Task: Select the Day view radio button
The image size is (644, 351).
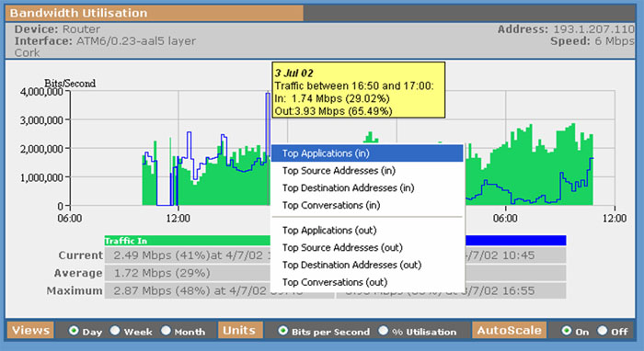Action: pyautogui.click(x=74, y=331)
